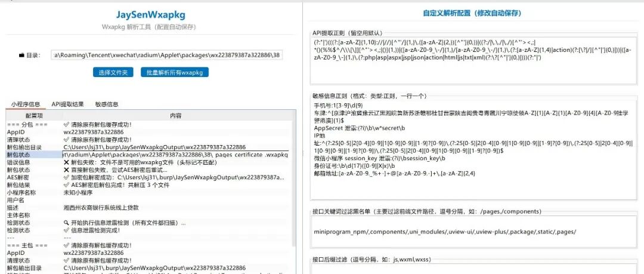644x274 pixels.
Task: Select the 解包结果 row
Action: [x=148, y=185]
